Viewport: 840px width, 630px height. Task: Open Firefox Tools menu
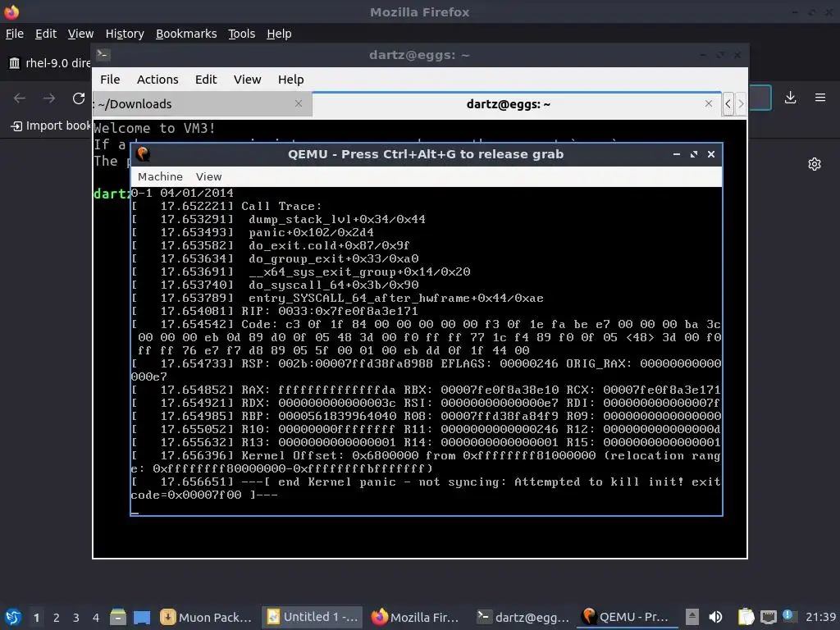tap(242, 34)
